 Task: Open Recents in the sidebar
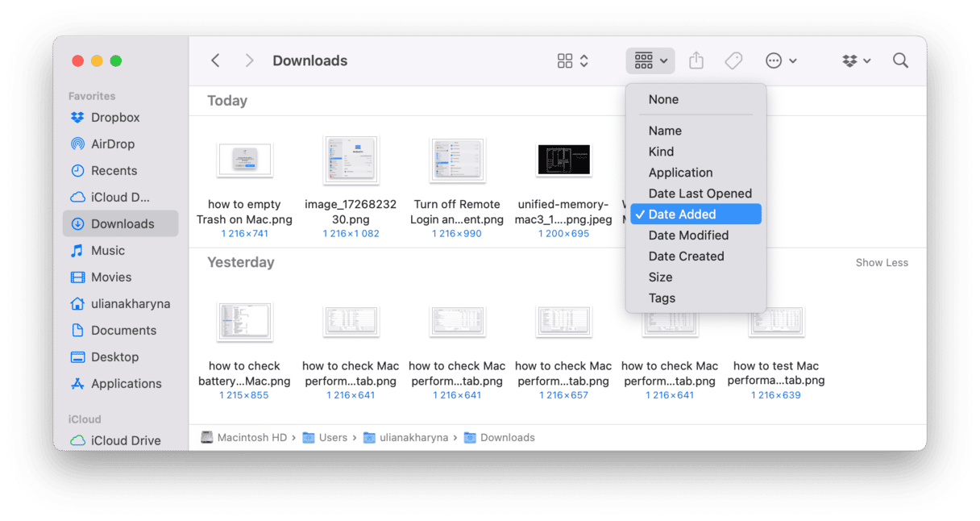[120, 170]
